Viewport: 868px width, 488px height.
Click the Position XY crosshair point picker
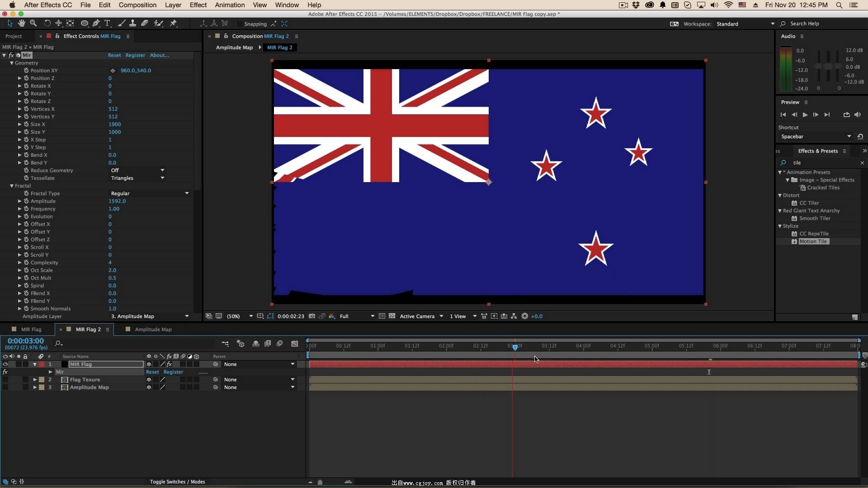tap(113, 70)
